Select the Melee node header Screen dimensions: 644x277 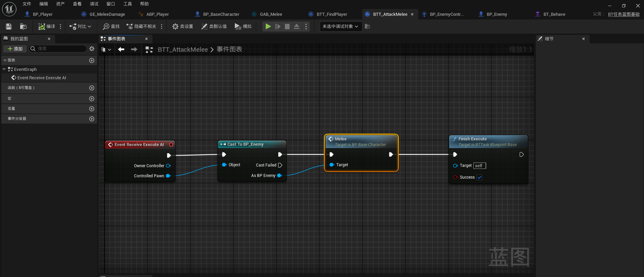361,142
